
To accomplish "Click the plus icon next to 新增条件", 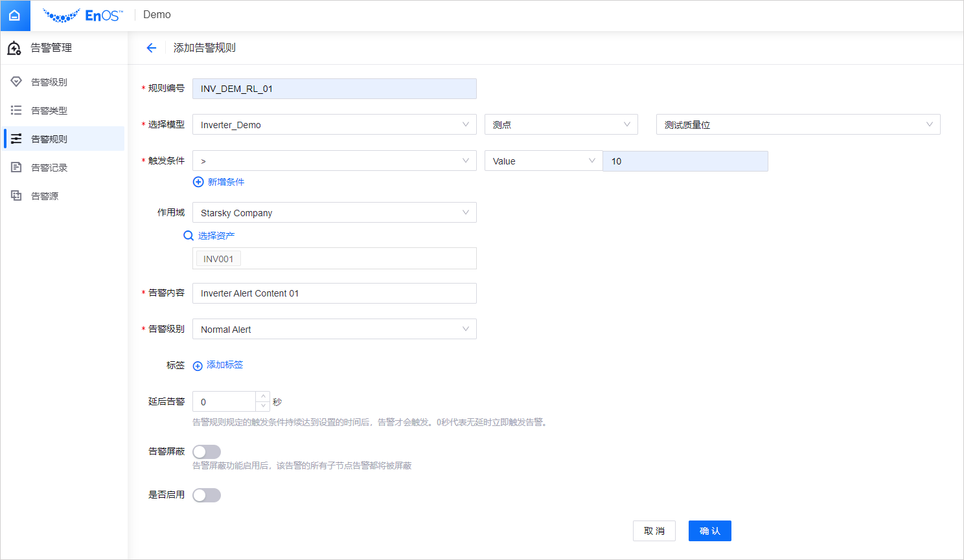I will (x=198, y=182).
